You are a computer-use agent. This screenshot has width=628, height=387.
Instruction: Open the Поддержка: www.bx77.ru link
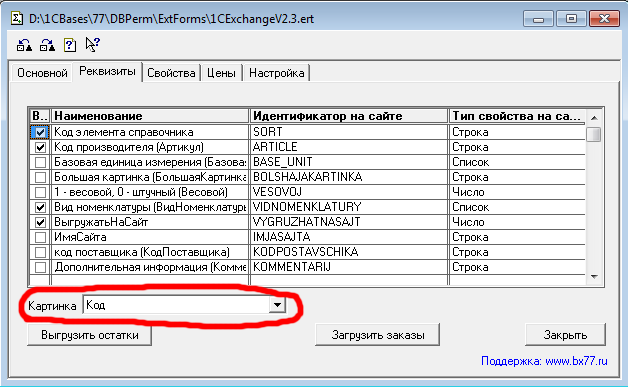tap(544, 361)
